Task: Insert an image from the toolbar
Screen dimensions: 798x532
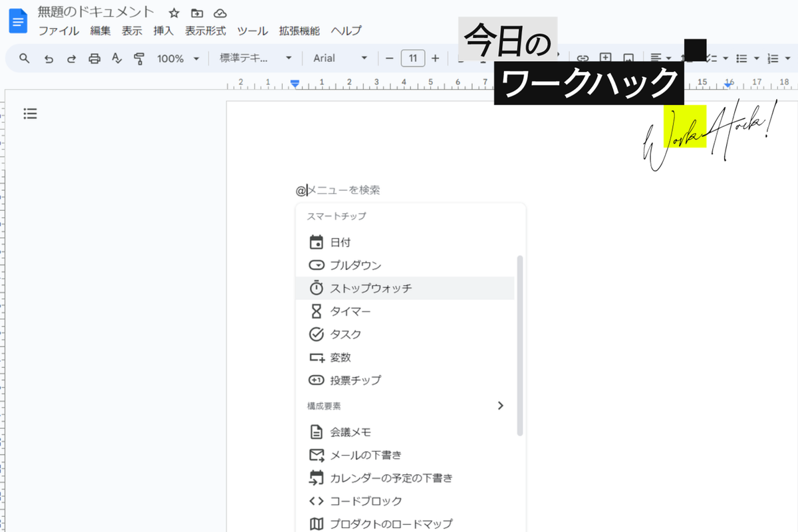Action: pos(628,59)
